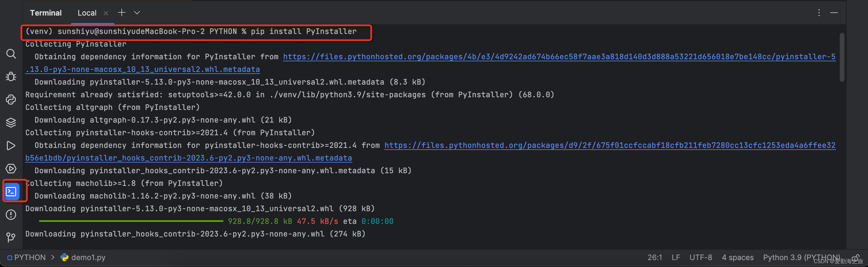Close the Local terminal tab
868x267 pixels.
point(106,13)
